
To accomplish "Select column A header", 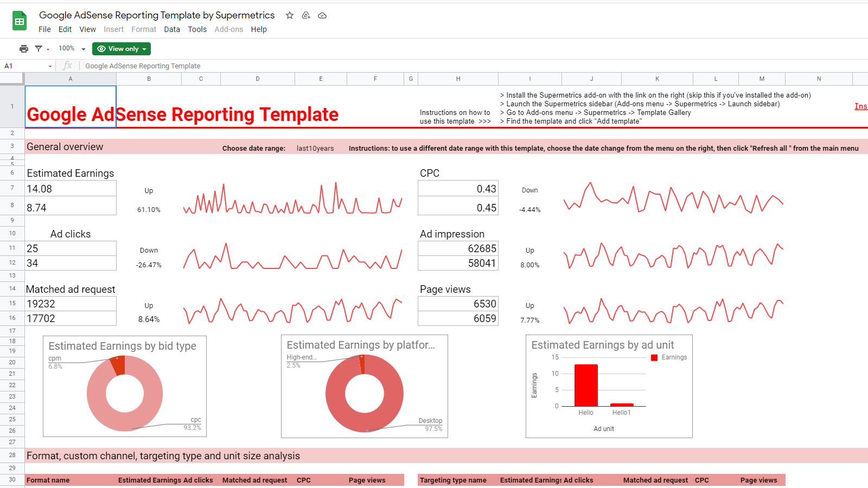I will 71,79.
